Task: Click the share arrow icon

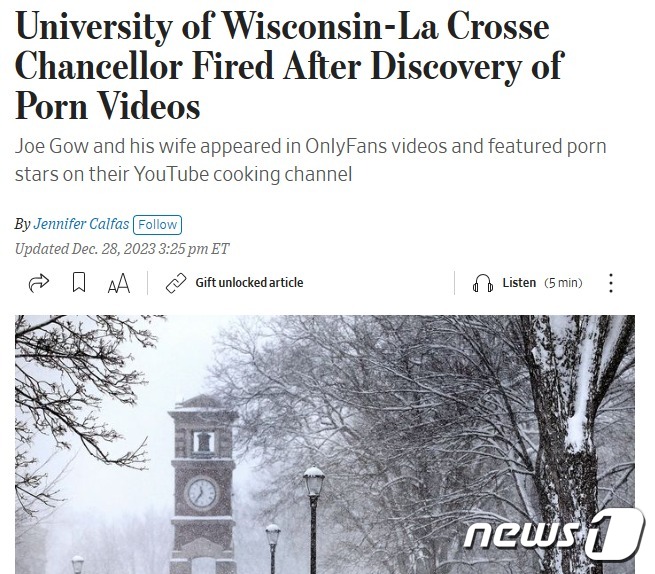Action: (38, 283)
